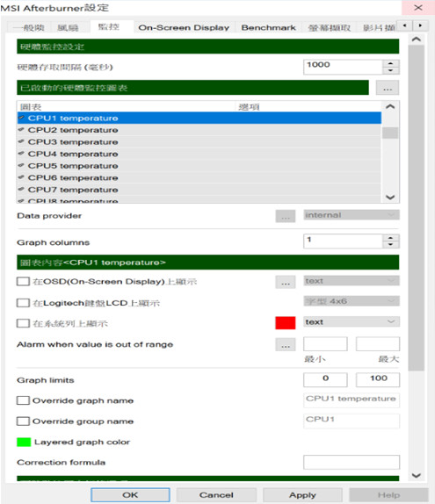Toggle checkmark for CPU5 temperature graph
The image size is (435, 504).
(x=21, y=166)
